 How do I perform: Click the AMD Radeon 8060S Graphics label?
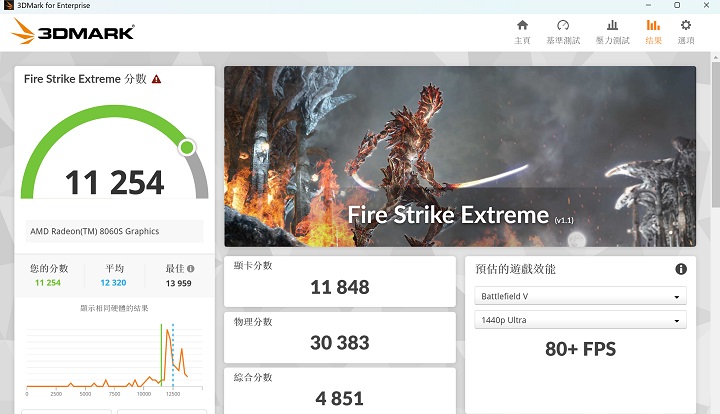click(x=95, y=231)
